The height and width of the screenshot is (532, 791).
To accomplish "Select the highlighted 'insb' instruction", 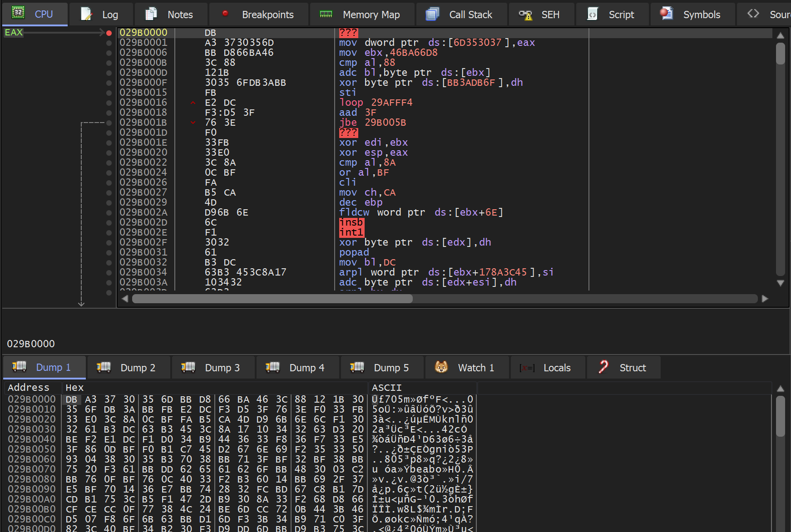I will tap(351, 222).
